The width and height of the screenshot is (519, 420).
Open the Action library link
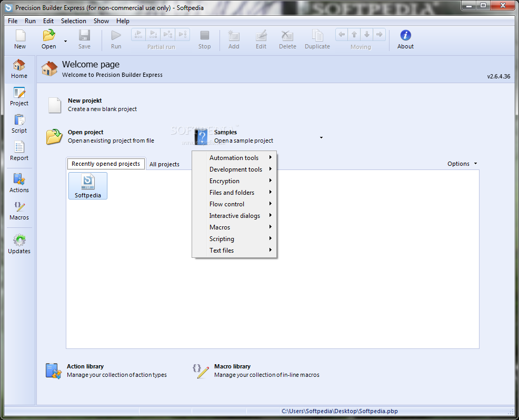tap(106, 371)
